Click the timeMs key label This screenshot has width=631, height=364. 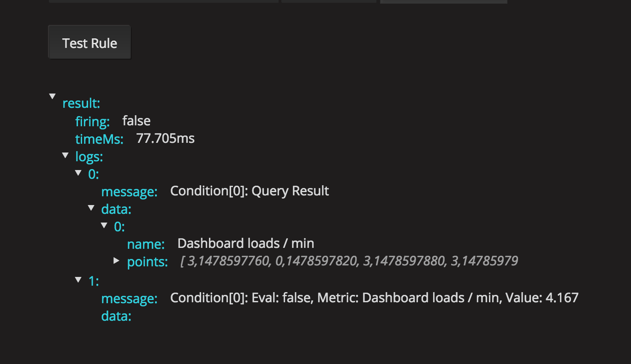[x=99, y=139]
